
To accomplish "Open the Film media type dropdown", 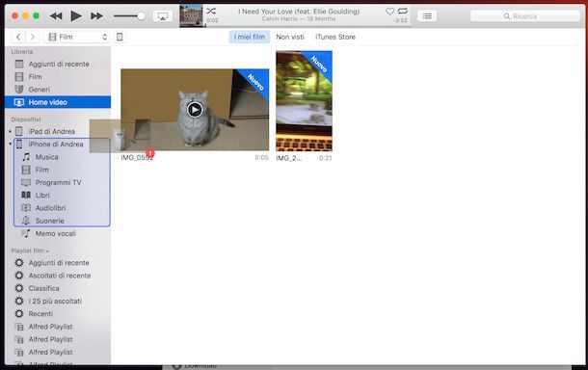I will pos(77,37).
